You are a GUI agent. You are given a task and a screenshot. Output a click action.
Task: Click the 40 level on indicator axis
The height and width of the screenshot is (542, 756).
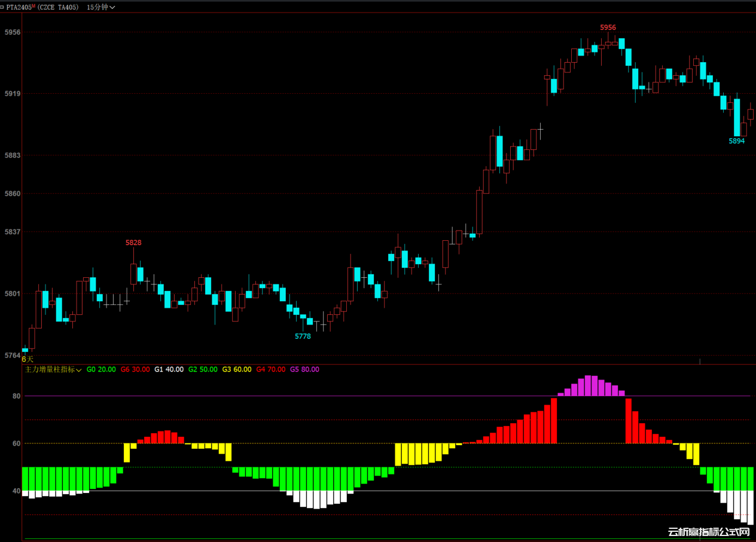pos(16,491)
